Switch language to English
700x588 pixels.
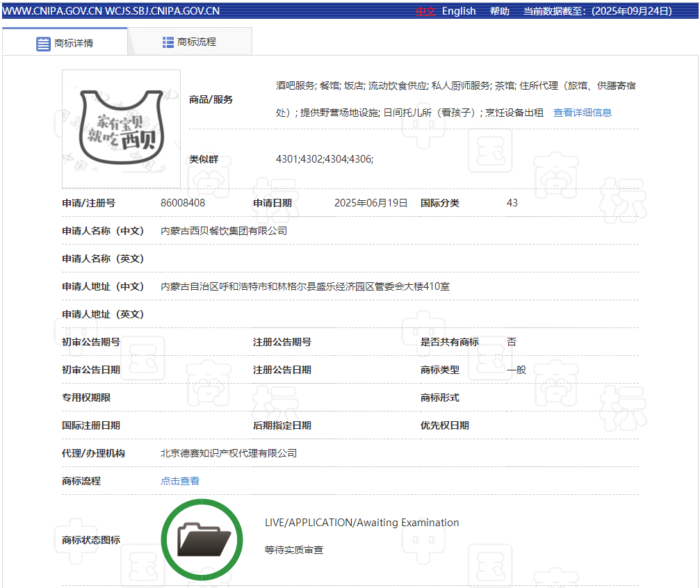point(459,11)
